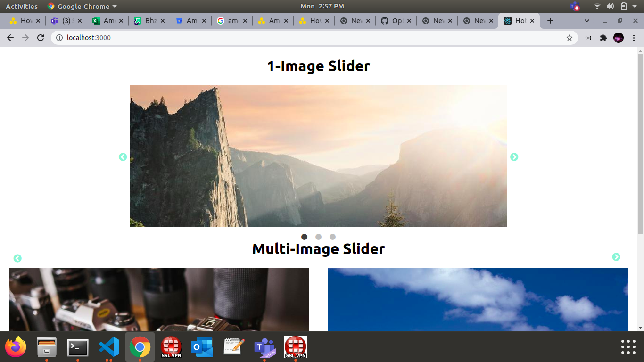The width and height of the screenshot is (644, 362).
Task: Open a new browser tab
Action: point(550,21)
